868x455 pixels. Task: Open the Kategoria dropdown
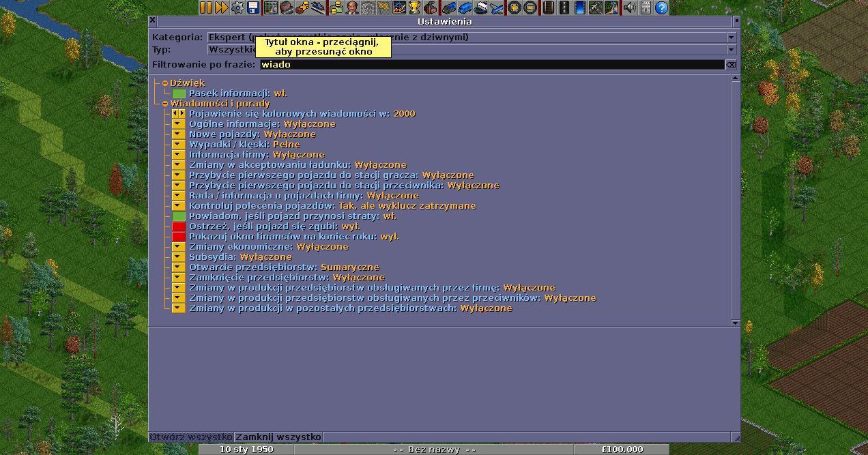731,37
